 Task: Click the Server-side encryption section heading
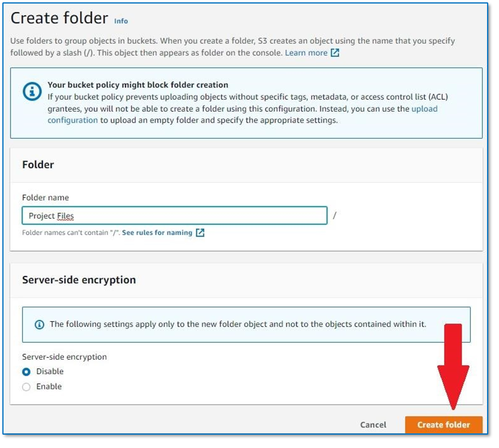79,280
